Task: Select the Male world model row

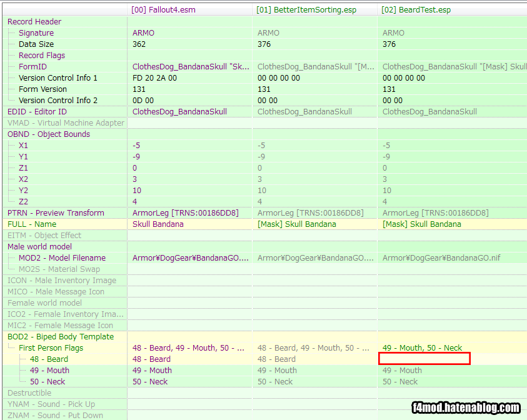Action: pyautogui.click(x=39, y=247)
